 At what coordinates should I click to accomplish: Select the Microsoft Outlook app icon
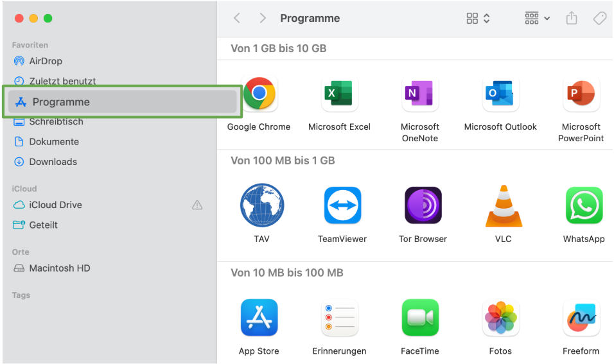coord(500,94)
